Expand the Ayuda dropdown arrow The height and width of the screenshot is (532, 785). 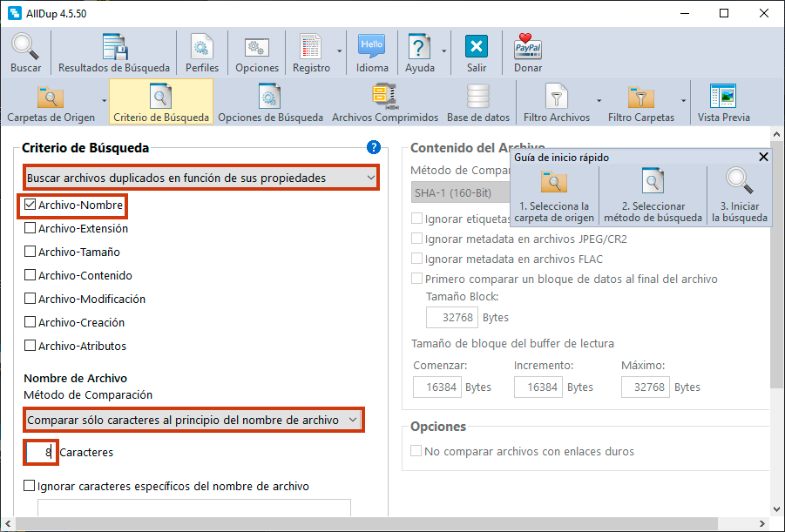point(444,51)
